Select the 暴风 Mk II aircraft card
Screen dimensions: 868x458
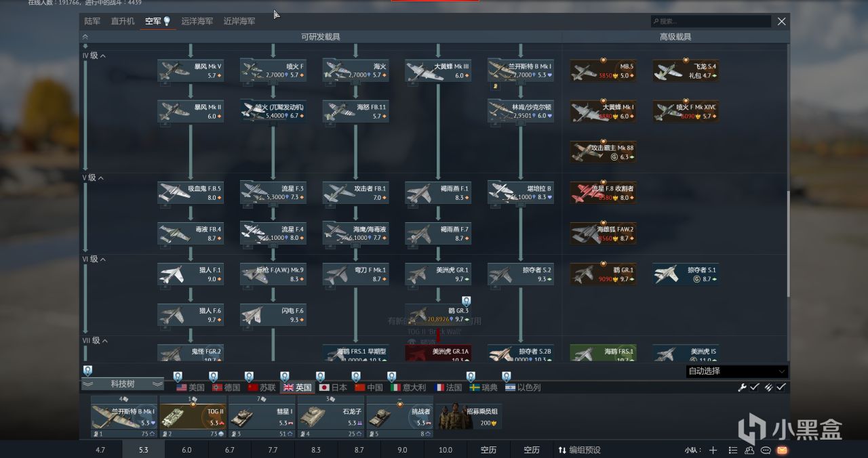point(191,111)
